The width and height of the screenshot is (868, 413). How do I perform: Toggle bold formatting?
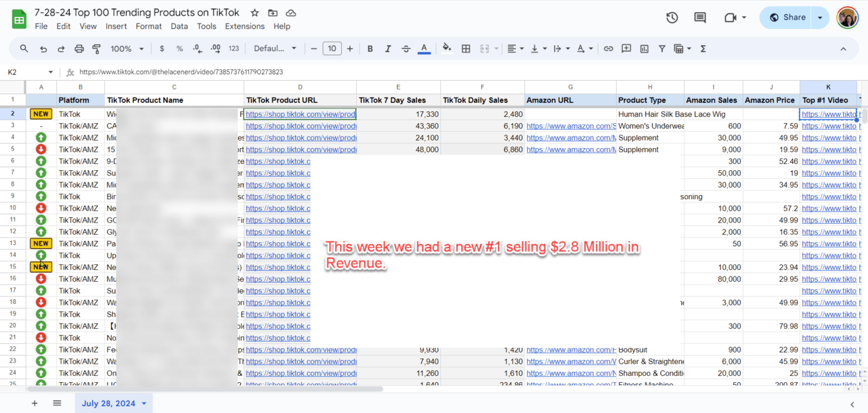click(370, 48)
